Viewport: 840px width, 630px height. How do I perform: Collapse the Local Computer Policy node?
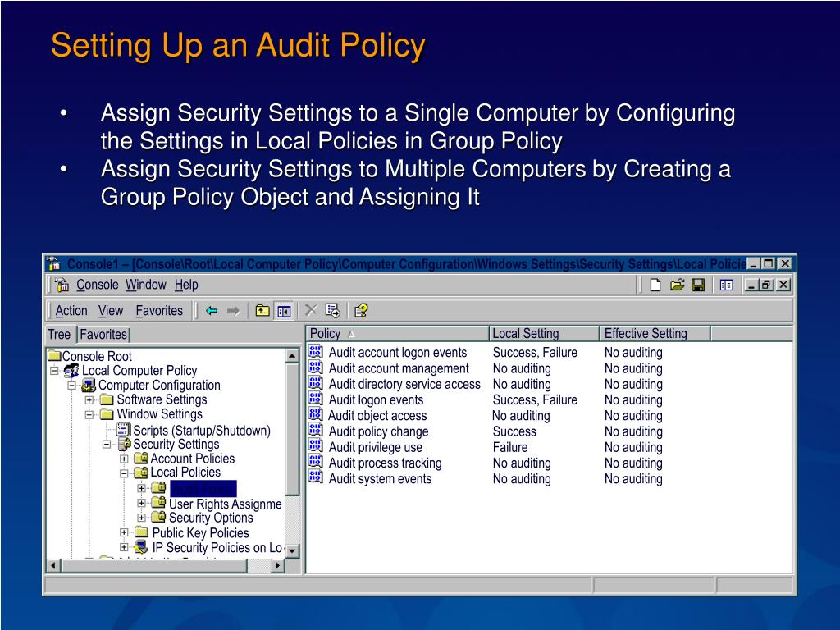click(54, 371)
